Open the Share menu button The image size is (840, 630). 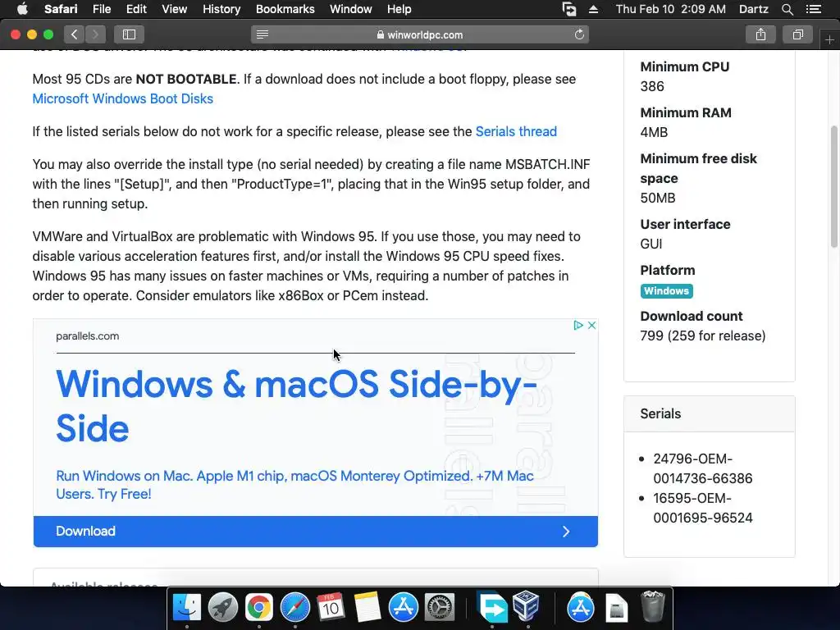(x=760, y=34)
